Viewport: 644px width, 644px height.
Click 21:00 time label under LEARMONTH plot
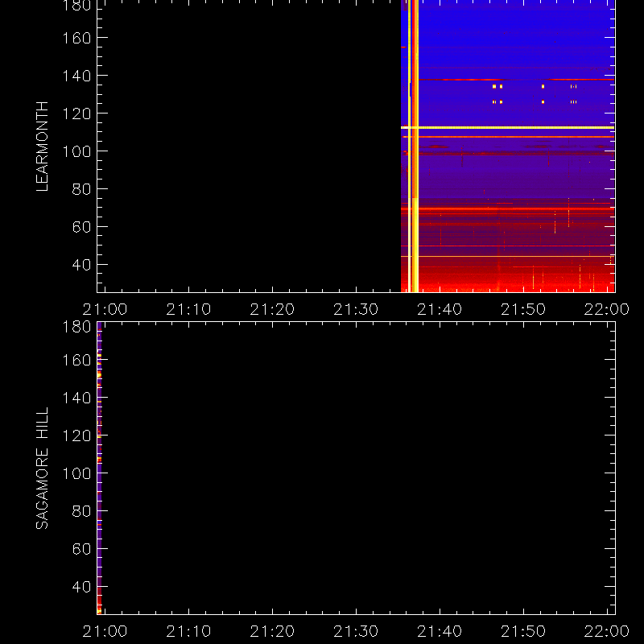(105, 309)
